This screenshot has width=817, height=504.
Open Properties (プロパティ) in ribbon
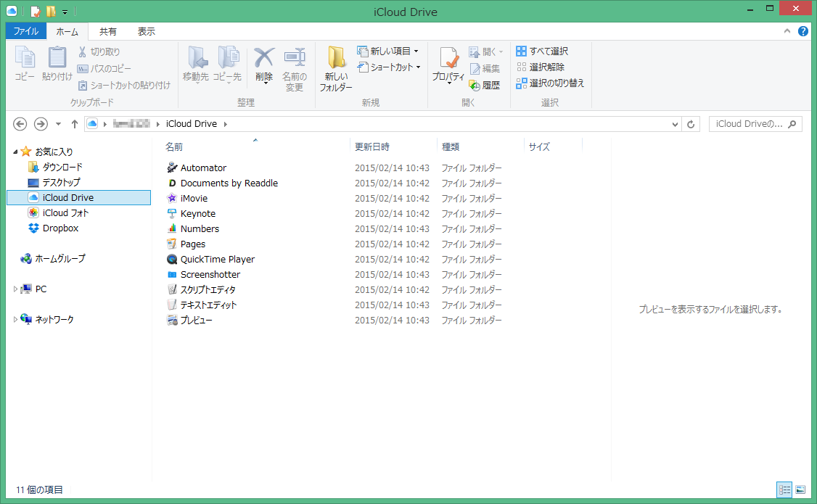448,65
